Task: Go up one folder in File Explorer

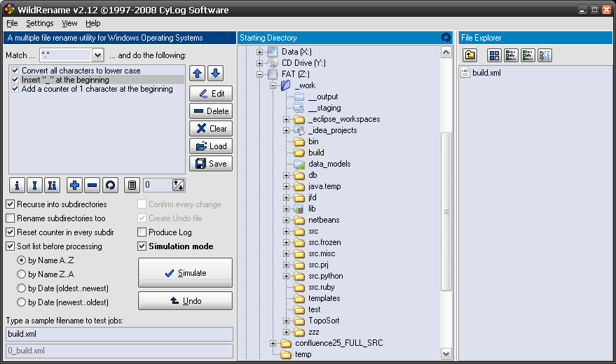Action: point(470,55)
